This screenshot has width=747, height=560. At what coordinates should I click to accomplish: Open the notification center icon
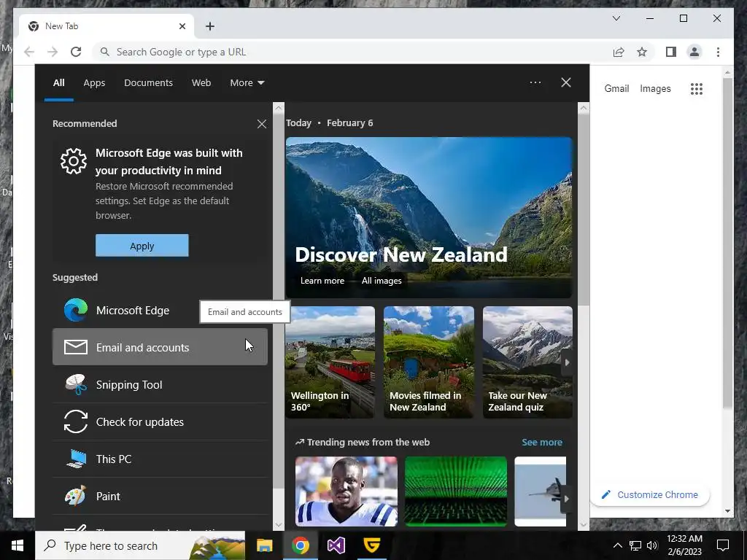pyautogui.click(x=723, y=545)
